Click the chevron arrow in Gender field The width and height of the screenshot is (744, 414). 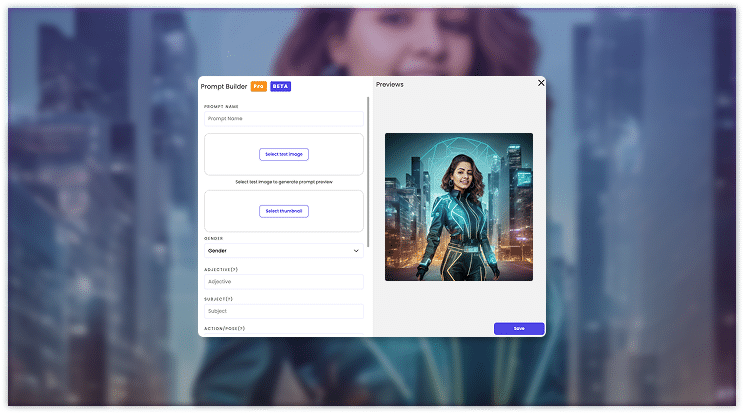click(356, 251)
